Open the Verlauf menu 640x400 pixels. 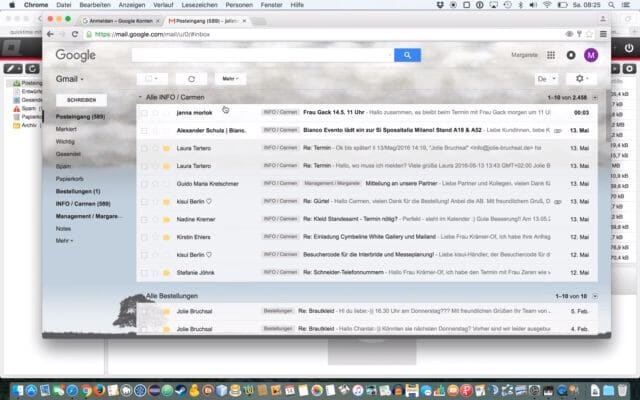pyautogui.click(x=163, y=5)
